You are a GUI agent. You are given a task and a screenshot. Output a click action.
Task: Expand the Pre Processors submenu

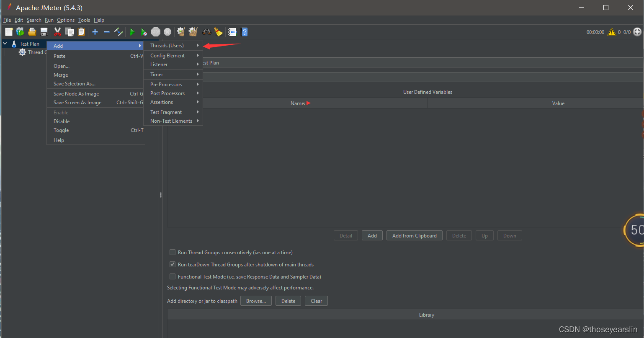[173, 85]
